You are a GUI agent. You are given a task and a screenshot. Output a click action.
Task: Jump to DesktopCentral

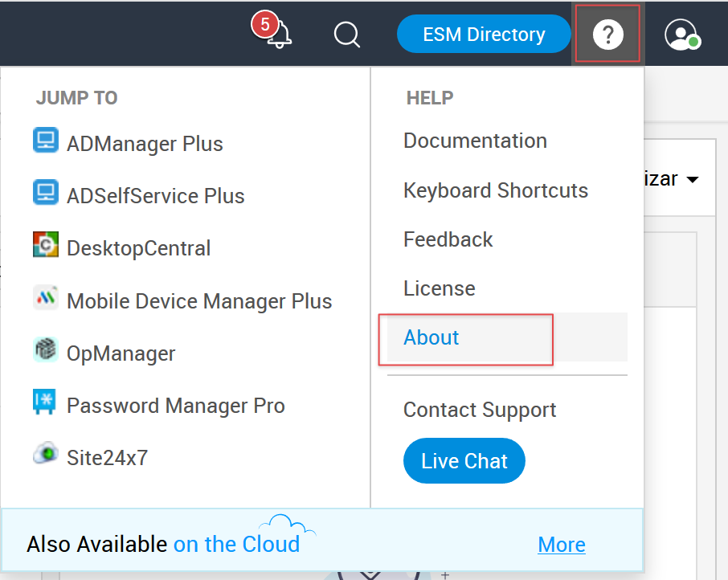coord(138,248)
